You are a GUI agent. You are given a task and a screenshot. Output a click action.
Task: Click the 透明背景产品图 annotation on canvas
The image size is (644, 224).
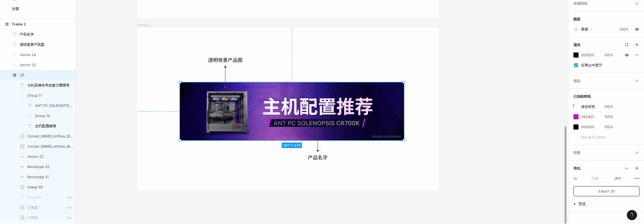coord(225,60)
